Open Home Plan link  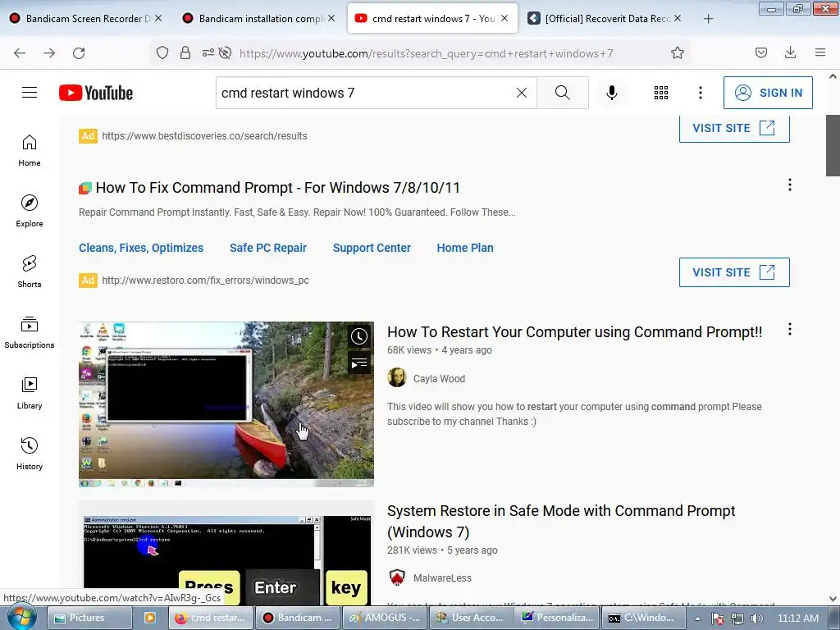pos(465,248)
